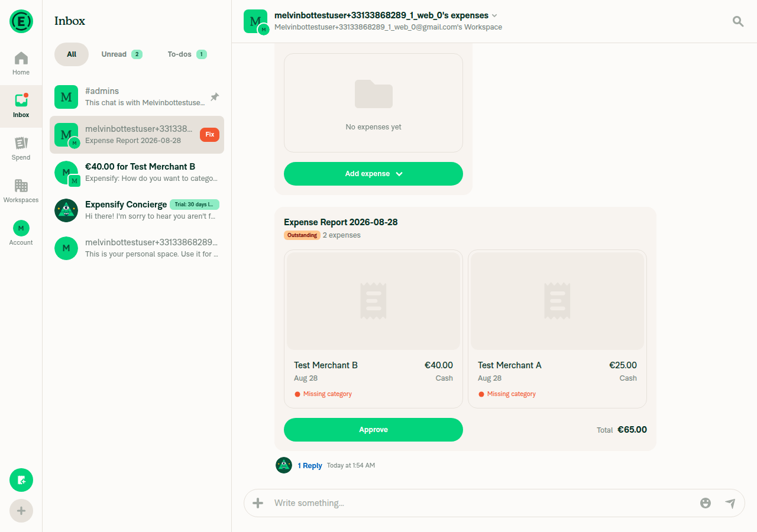Open the 1 Reply thread link
This screenshot has width=757, height=532.
310,466
